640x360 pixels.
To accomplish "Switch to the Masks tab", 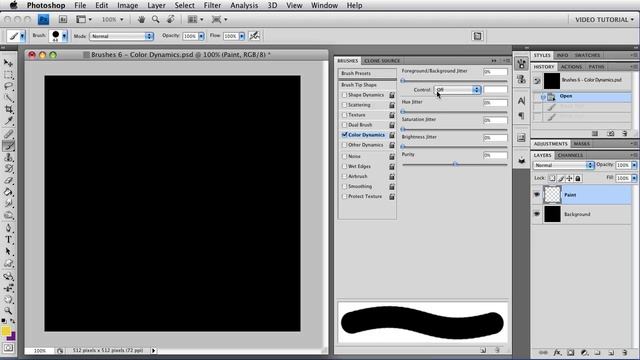I will [581, 144].
